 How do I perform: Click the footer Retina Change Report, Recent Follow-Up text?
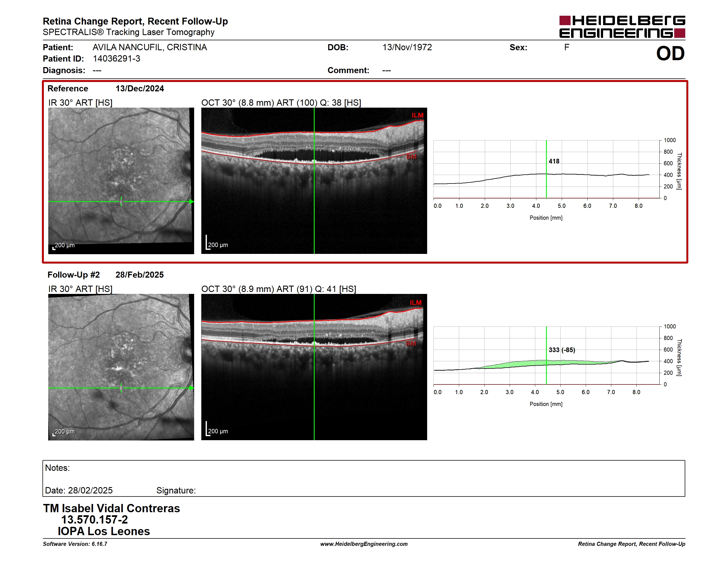click(632, 544)
